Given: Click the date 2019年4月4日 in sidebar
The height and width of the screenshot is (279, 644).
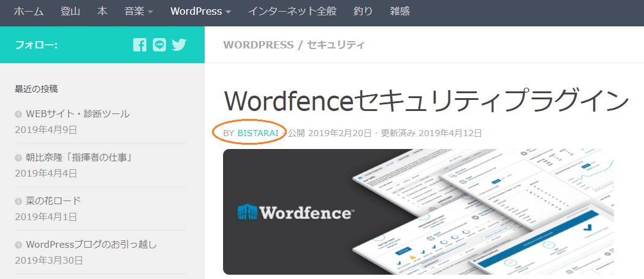Looking at the screenshot, I should 46,174.
